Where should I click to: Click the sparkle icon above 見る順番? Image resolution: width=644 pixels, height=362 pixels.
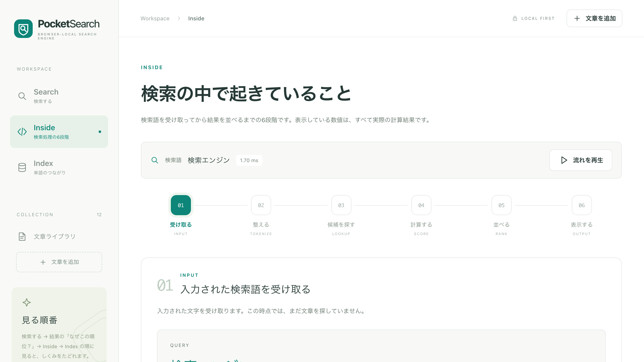coord(27,302)
